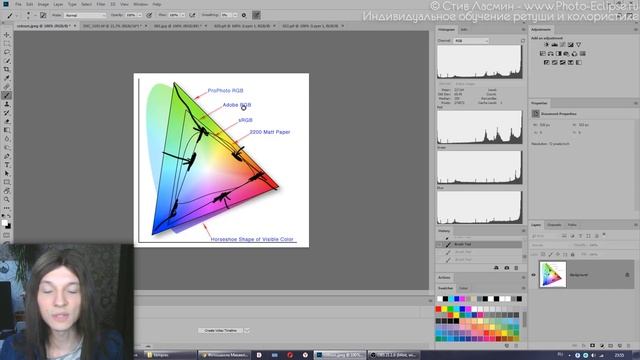Add a Threshold adjustment

click(x=562, y=62)
